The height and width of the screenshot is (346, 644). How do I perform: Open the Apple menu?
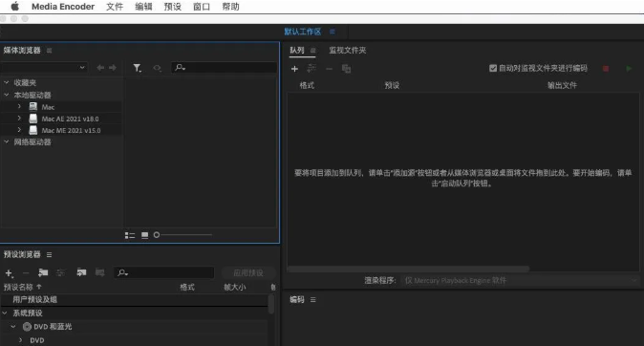tap(14, 6)
